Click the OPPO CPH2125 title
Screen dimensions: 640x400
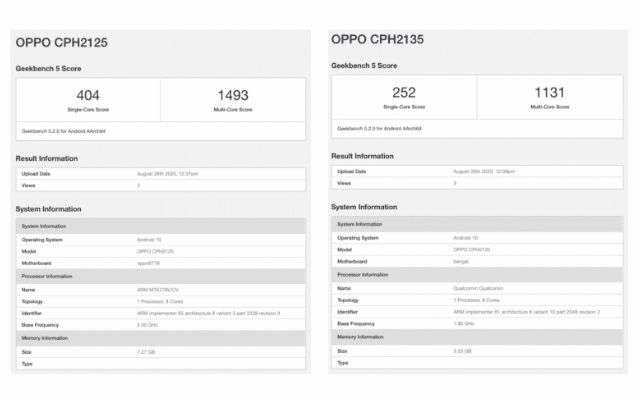click(x=62, y=42)
